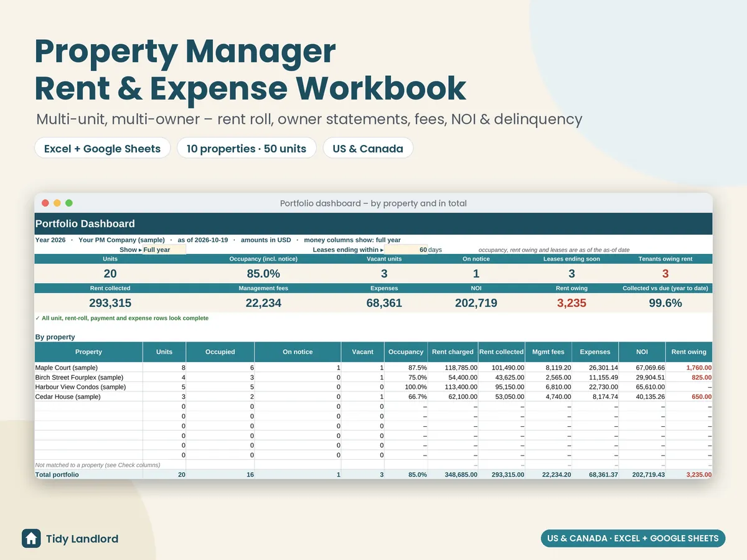Viewport: 747px width, 560px height.
Task: Click the 'Tidy Landlord' brand name
Action: tap(82, 539)
